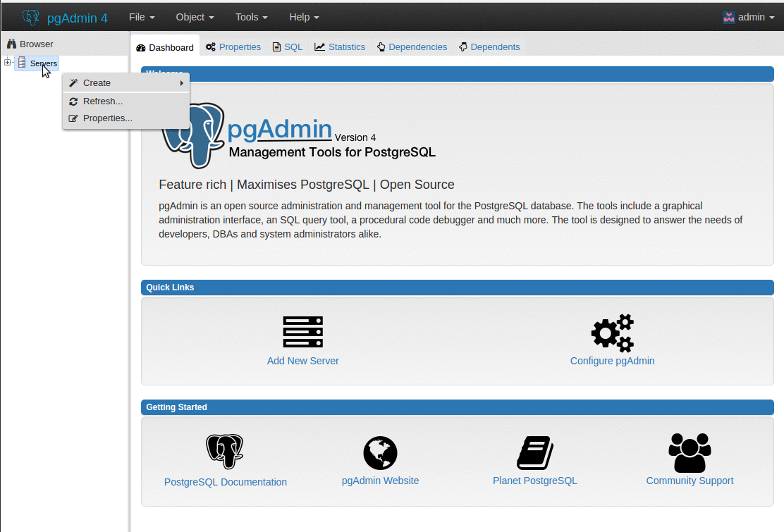Image resolution: width=784 pixels, height=532 pixels.
Task: Click the Add New Server stacked-server icon
Action: (302, 332)
